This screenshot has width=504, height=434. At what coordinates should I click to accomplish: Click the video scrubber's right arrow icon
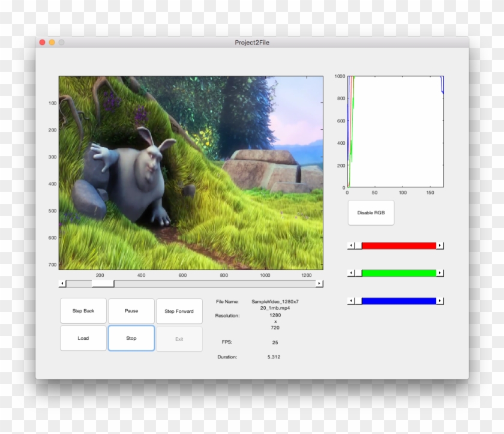click(319, 282)
